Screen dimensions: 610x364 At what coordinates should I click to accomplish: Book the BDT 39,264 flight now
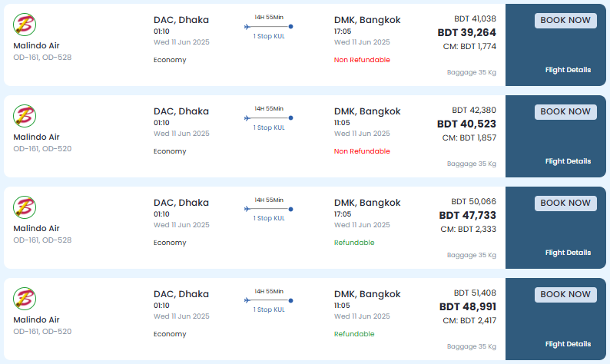(x=565, y=21)
